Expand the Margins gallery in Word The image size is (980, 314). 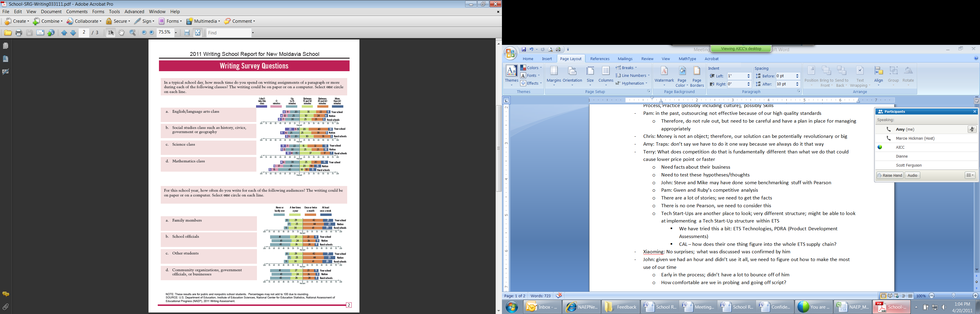[x=554, y=76]
